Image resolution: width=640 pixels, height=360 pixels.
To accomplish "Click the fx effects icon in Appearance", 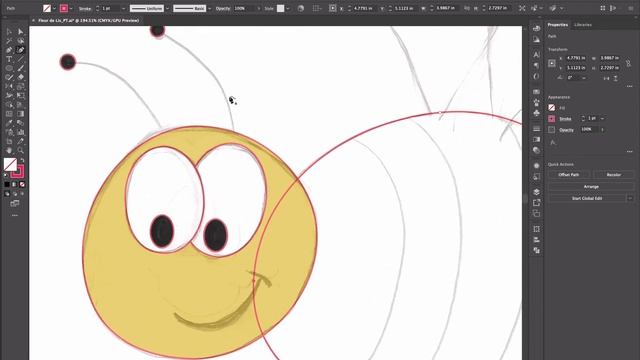I will click(552, 142).
